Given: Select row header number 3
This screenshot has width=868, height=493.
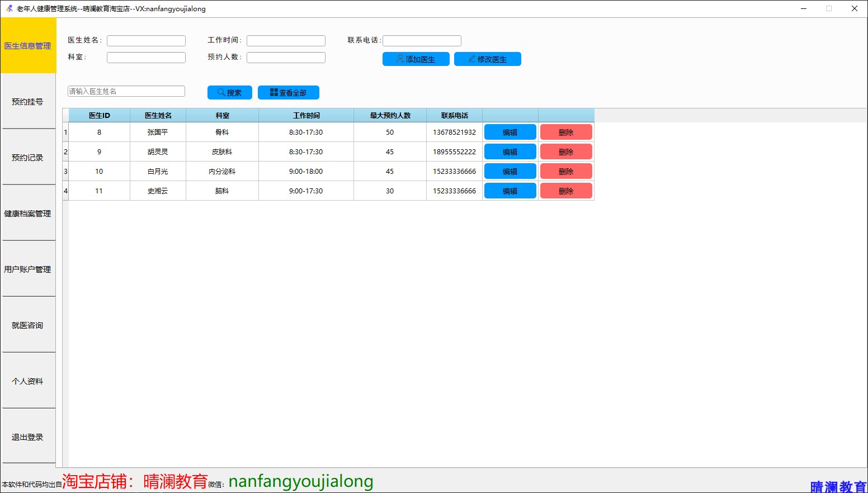Looking at the screenshot, I should click(x=65, y=172).
